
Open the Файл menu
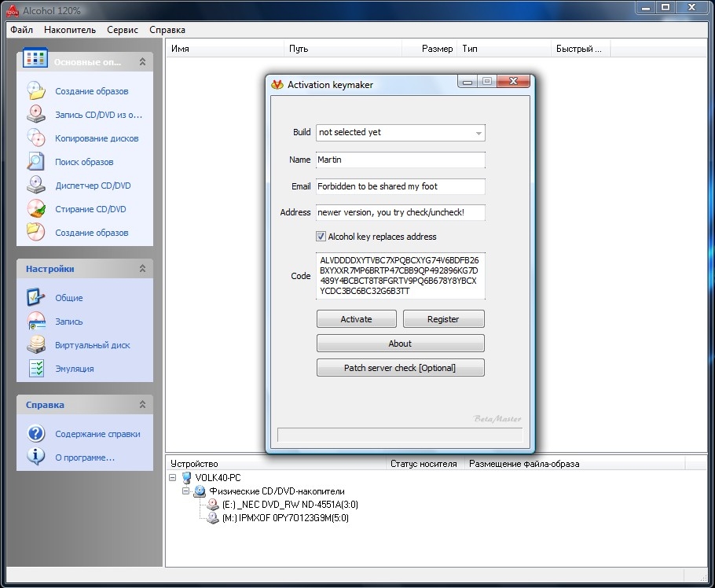point(21,30)
